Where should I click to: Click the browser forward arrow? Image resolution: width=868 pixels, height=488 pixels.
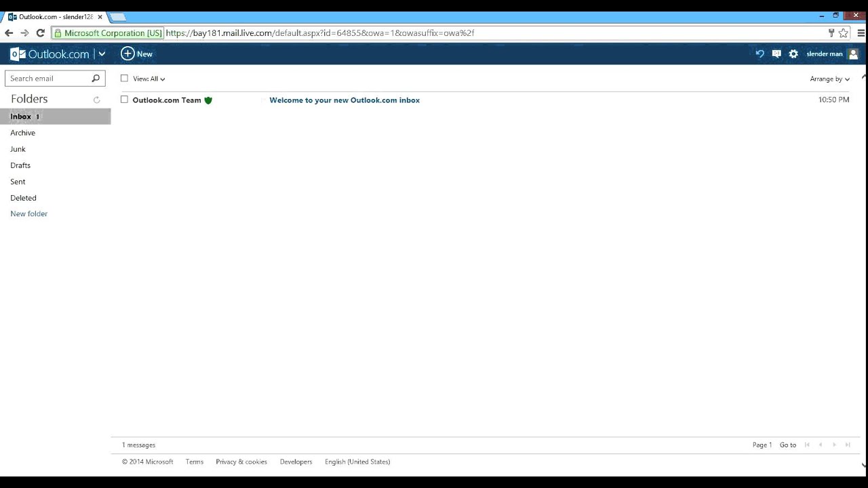point(24,33)
